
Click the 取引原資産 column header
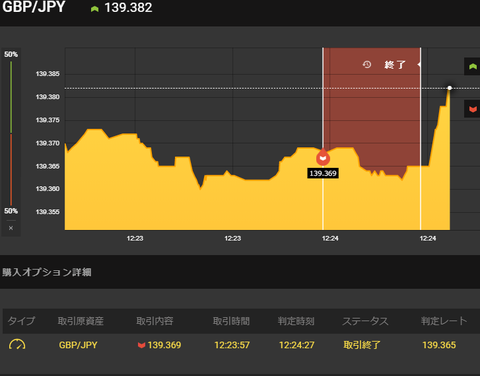(x=81, y=321)
